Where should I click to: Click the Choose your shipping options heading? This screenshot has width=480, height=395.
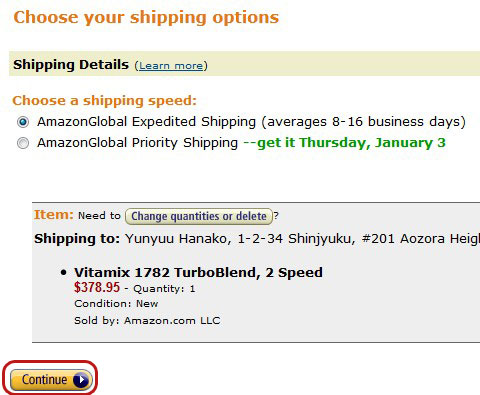146,17
